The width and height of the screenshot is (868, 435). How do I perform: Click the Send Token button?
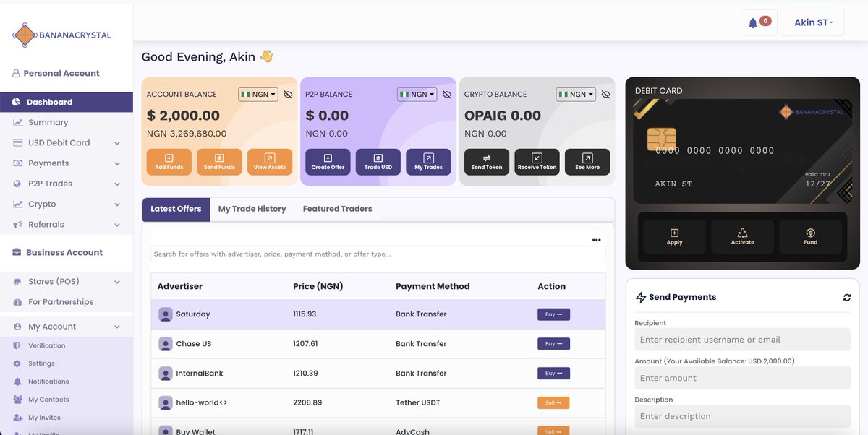487,162
